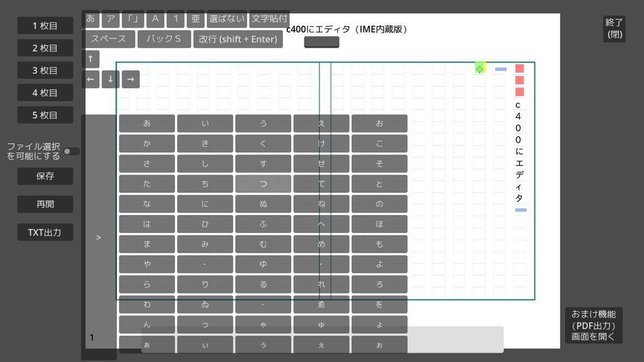Viewport: 644px width, 362px height.
Task: Switch to the 2枚目 page tab
Action: [44, 48]
